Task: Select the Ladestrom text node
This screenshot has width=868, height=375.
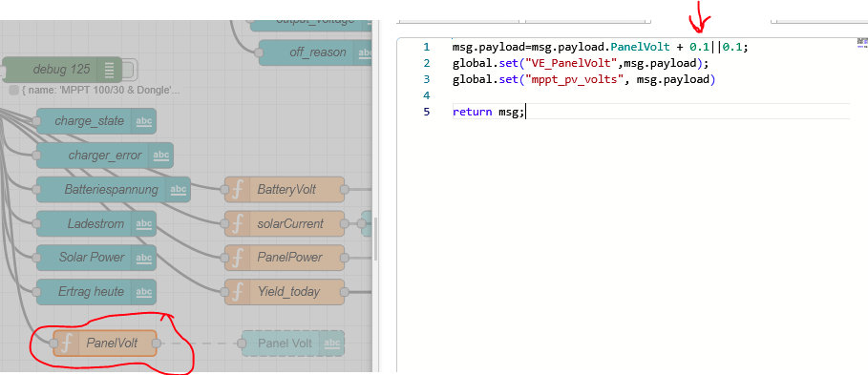Action: click(x=96, y=223)
